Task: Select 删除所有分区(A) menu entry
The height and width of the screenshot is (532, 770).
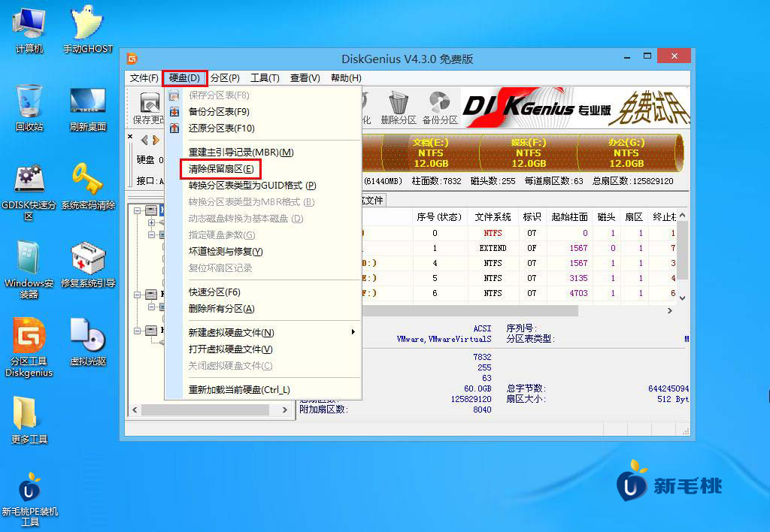Action: [263, 309]
